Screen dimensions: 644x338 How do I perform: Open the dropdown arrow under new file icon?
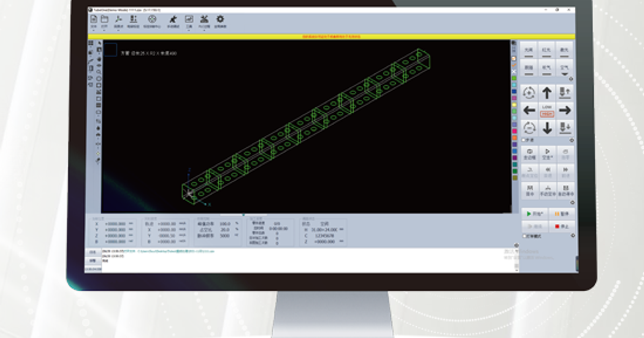click(x=94, y=30)
